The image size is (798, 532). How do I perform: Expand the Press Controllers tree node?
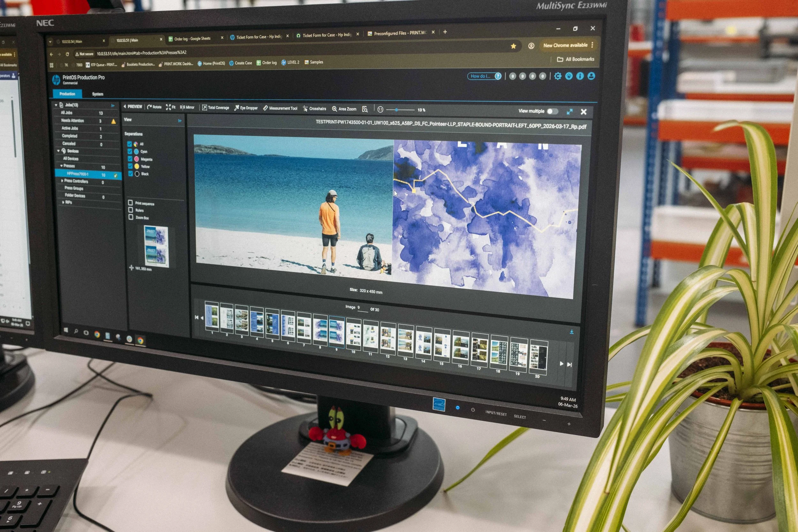click(x=62, y=181)
